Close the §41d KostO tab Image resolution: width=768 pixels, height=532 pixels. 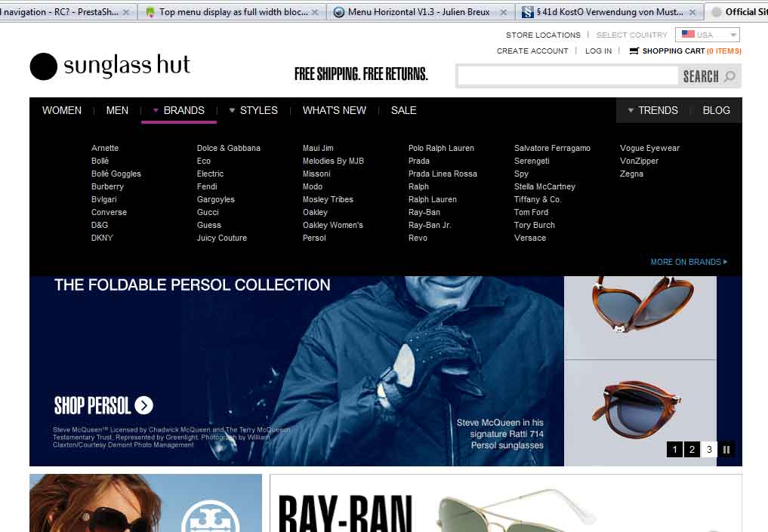point(692,12)
